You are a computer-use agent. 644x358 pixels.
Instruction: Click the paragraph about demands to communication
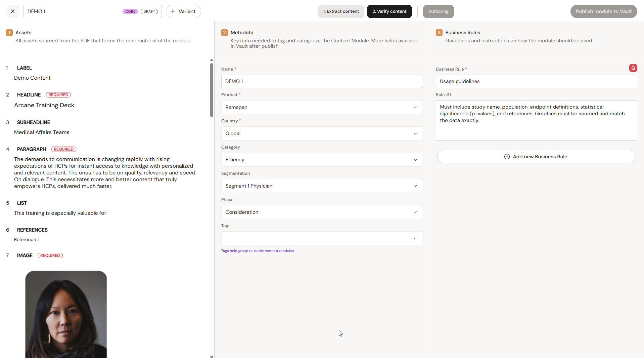click(x=105, y=173)
